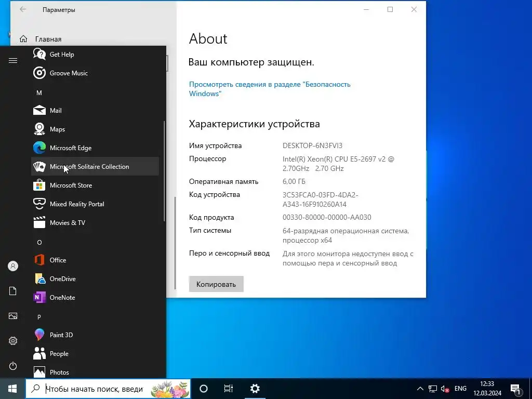Select the 6,00 ГБ memory value
This screenshot has width=532, height=399.
(294, 181)
